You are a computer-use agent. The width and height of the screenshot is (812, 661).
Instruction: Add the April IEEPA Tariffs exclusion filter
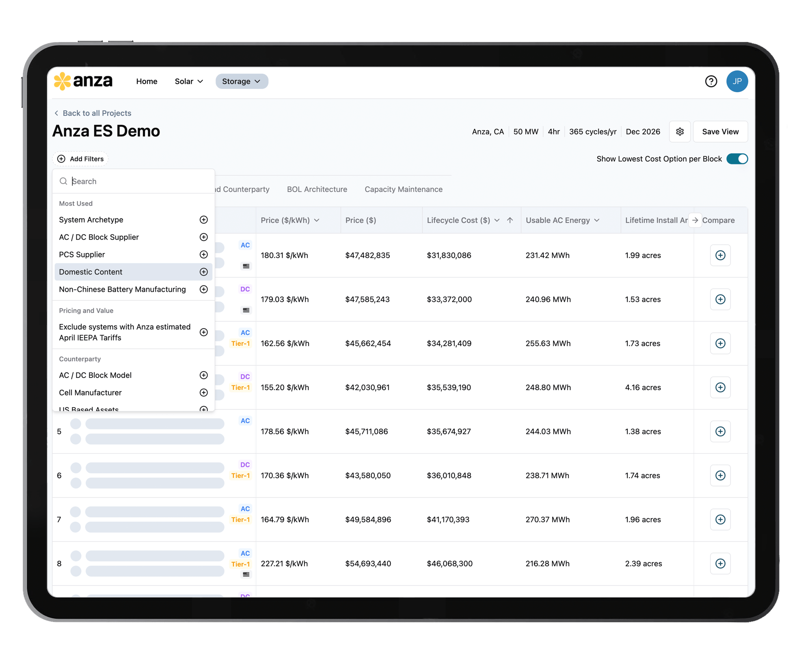(204, 332)
